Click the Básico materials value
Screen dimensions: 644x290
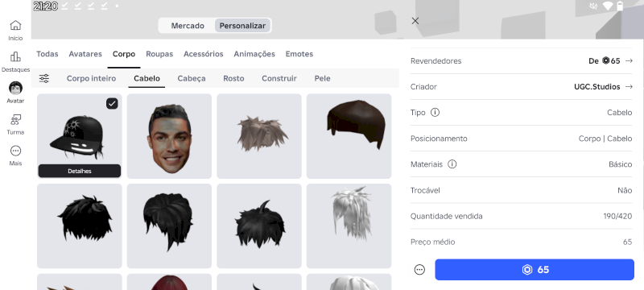point(620,164)
